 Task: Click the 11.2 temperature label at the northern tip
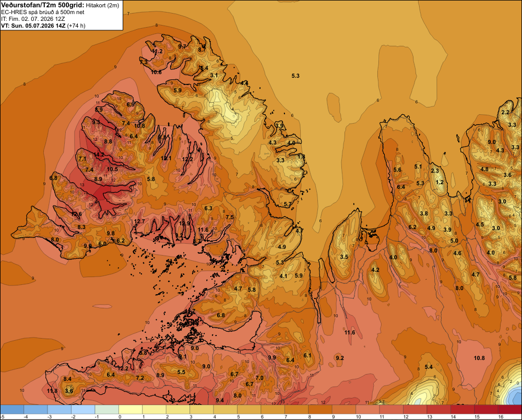158,51
